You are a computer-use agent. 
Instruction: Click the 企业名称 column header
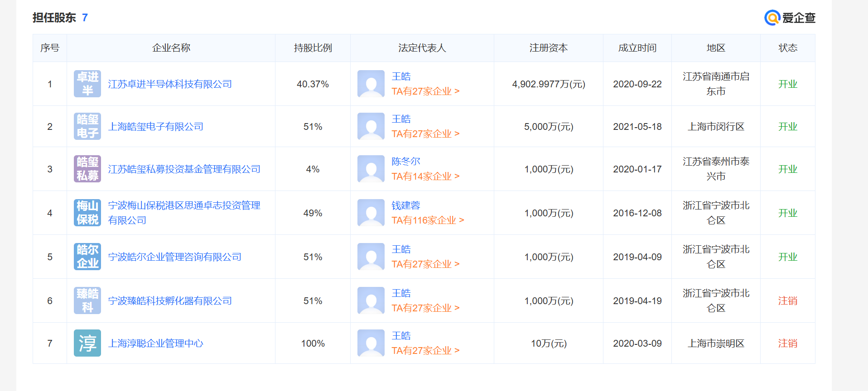point(171,48)
